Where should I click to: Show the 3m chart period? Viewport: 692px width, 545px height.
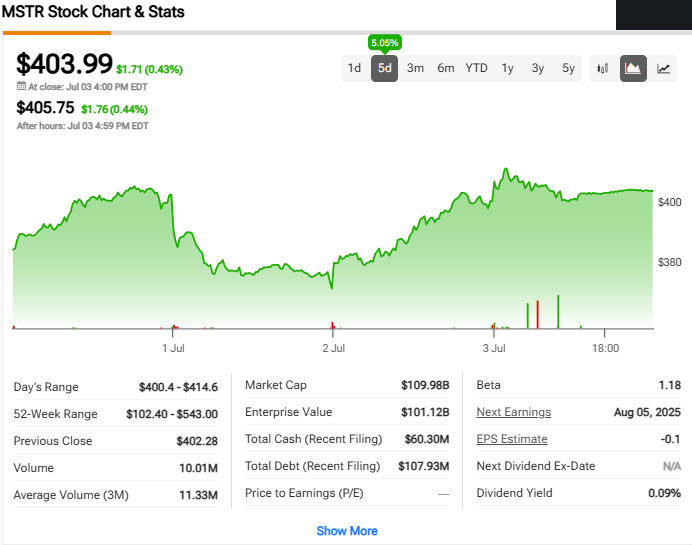click(x=415, y=68)
